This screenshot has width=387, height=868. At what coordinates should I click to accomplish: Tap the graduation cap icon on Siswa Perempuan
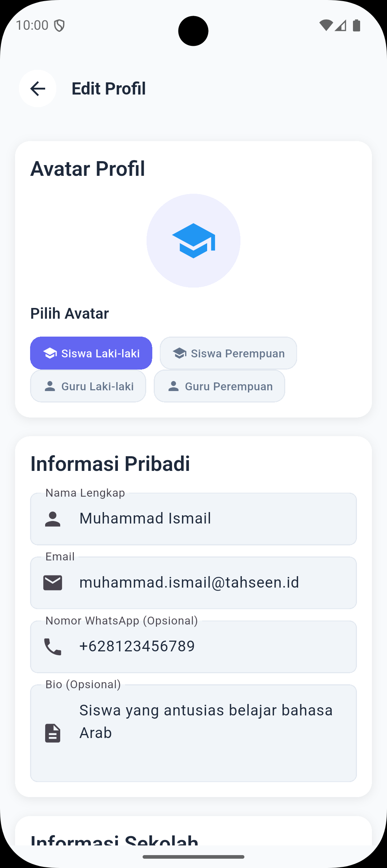[180, 353]
